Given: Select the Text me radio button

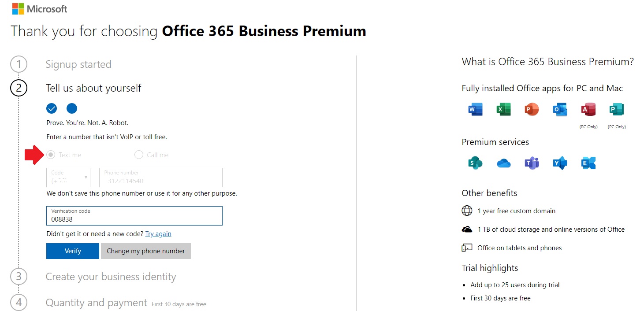Looking at the screenshot, I should click(x=51, y=155).
